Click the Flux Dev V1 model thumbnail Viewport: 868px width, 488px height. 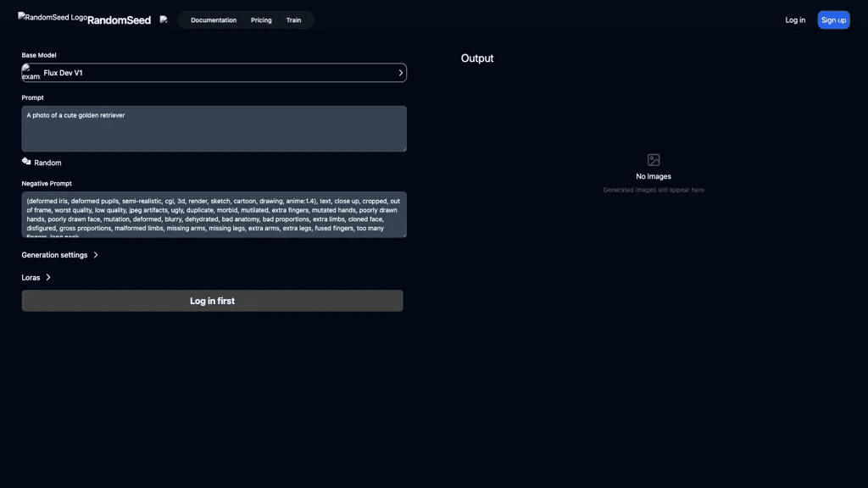pos(31,73)
